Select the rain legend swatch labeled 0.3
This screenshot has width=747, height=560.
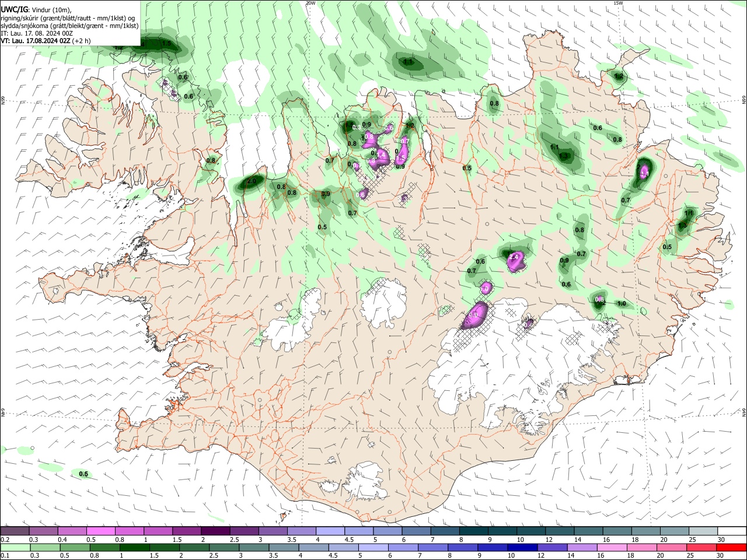point(45,548)
